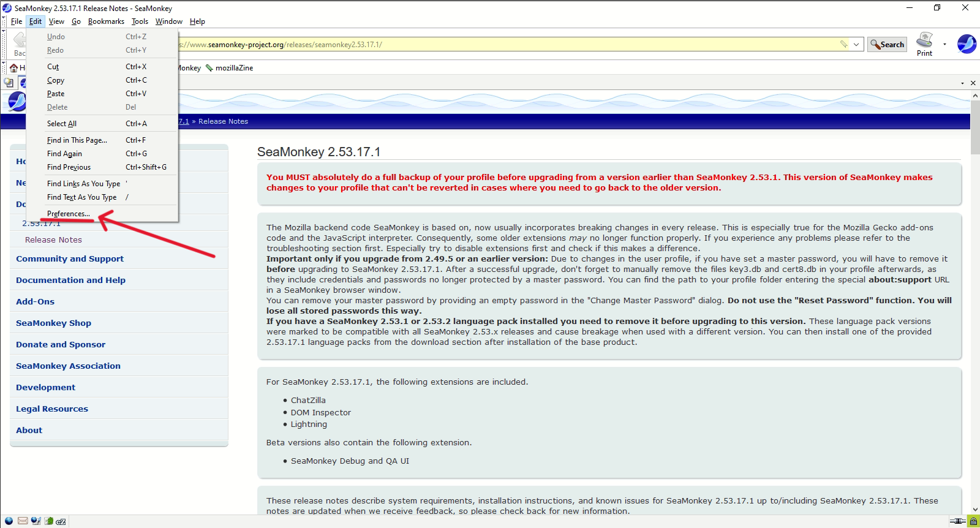Screen dimensions: 980x528
Task: Click the Search button
Action: coord(887,44)
